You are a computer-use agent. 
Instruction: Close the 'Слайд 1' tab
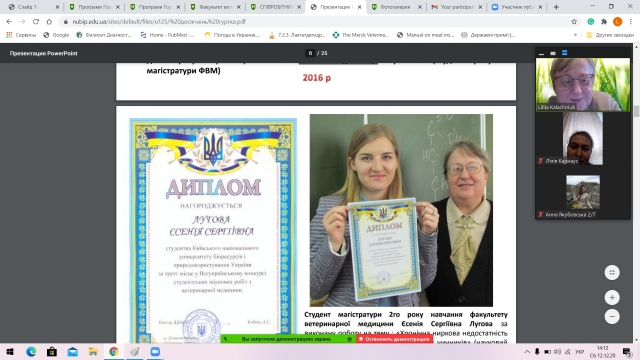[57, 7]
